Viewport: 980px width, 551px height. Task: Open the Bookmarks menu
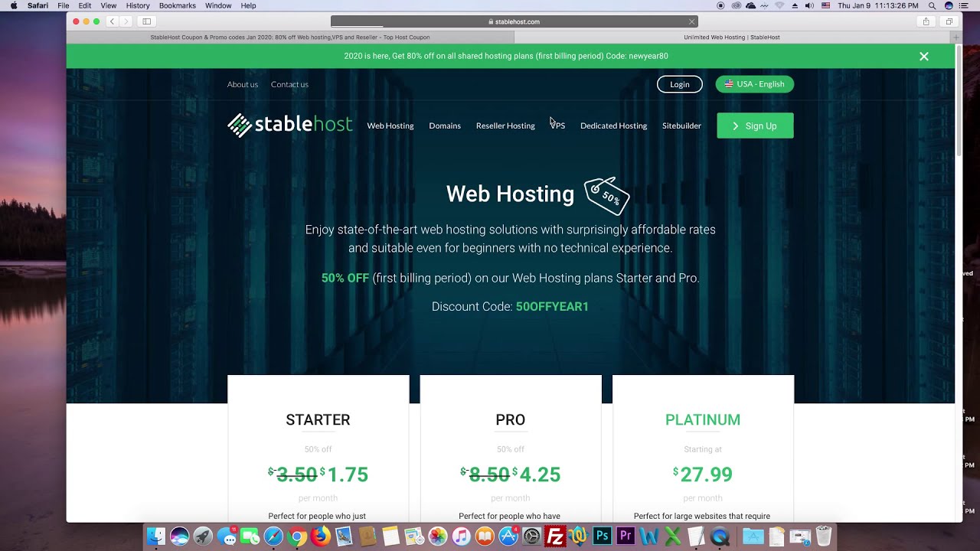(178, 5)
